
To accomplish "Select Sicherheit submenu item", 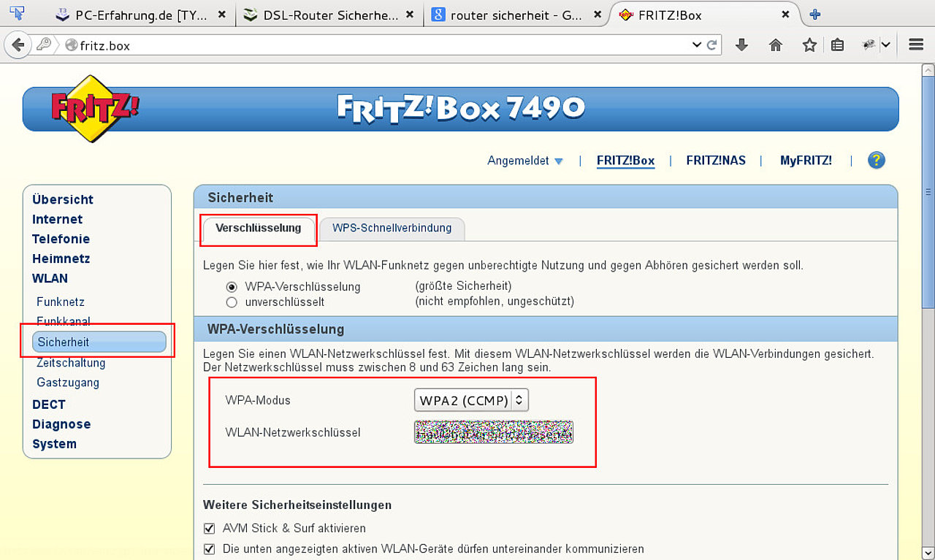I will [99, 342].
